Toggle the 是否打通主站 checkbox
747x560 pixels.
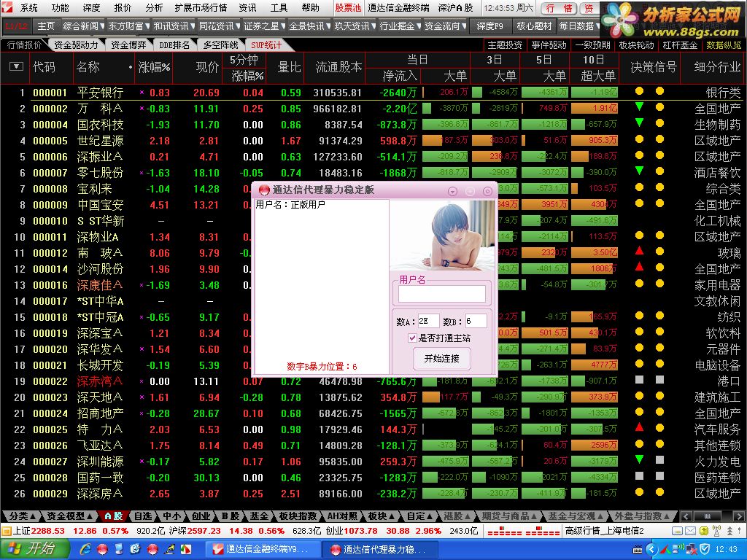click(413, 338)
